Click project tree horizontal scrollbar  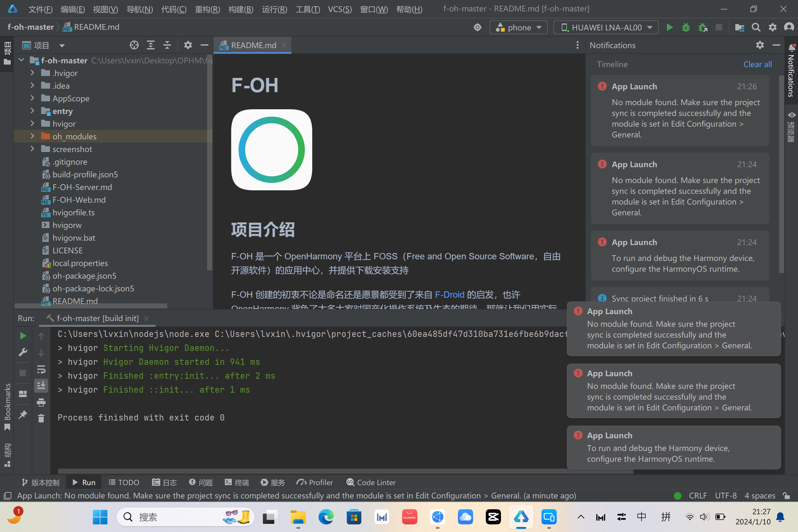tap(91, 306)
